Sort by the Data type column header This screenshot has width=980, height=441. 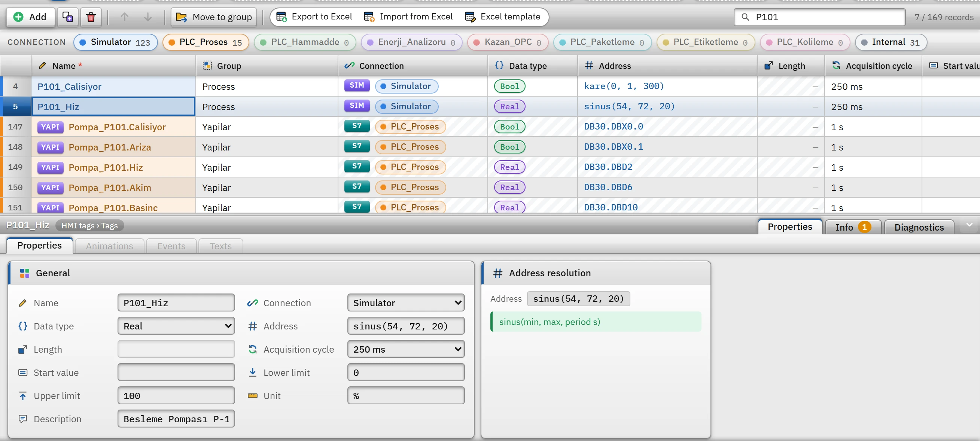point(533,66)
